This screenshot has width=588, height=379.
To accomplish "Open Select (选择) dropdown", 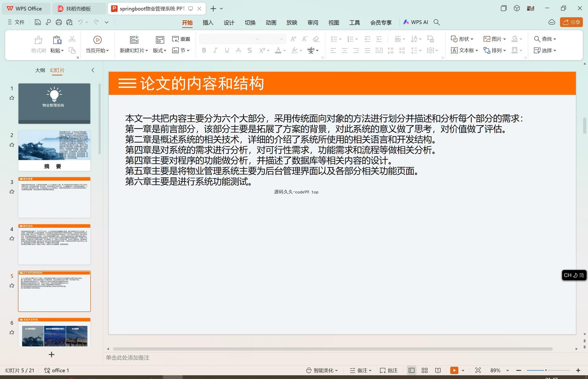I will 545,50.
